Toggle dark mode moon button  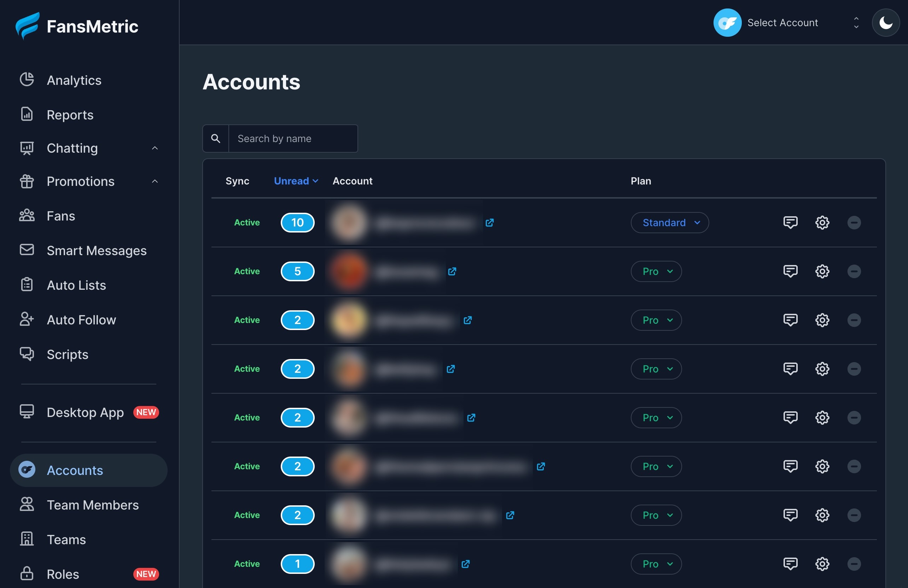point(885,23)
